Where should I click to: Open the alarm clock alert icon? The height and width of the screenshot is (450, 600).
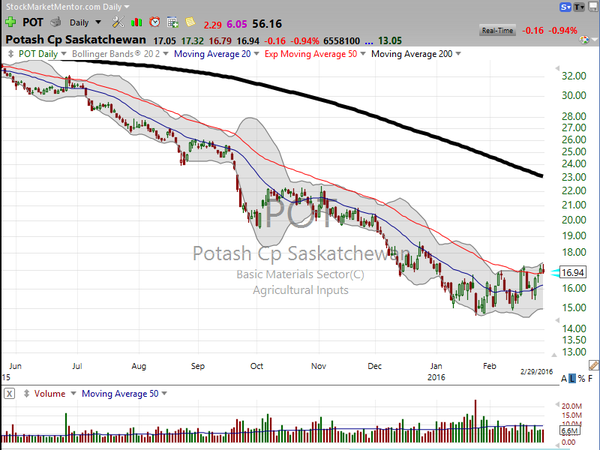(x=155, y=22)
